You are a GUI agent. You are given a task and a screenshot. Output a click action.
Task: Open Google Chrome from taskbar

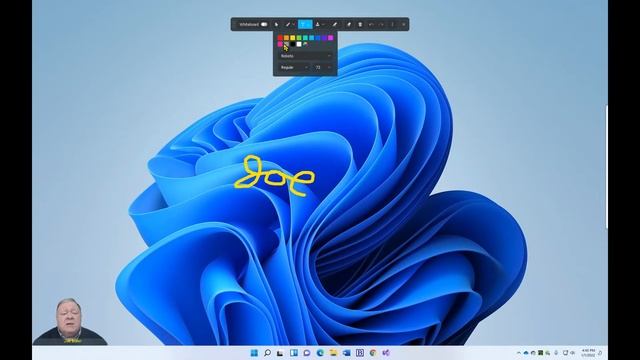[373, 353]
